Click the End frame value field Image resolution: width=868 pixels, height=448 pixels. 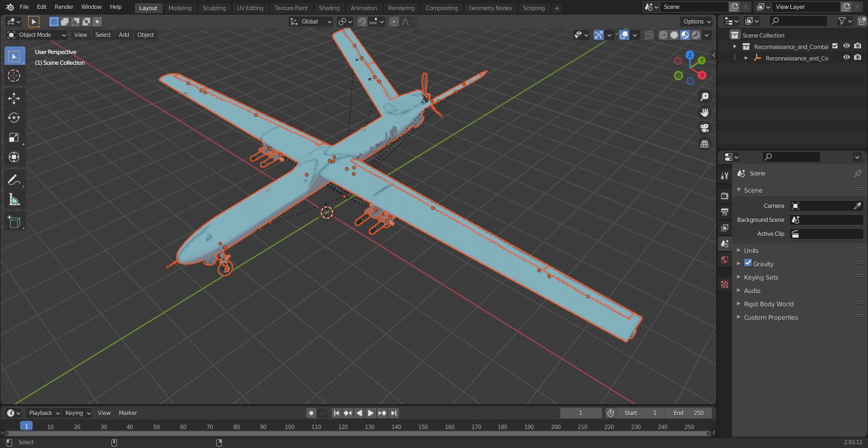point(688,413)
